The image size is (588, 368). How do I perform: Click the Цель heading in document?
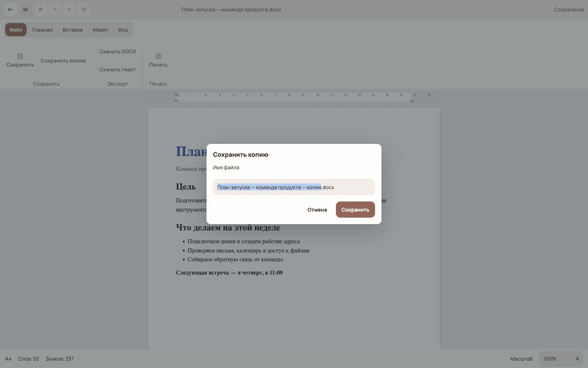pos(186,187)
